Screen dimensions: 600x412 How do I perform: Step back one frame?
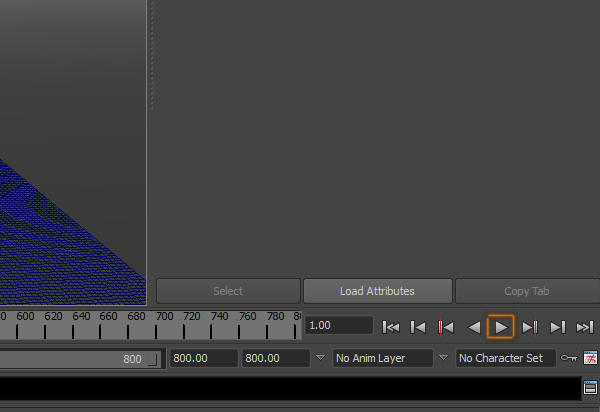419,327
